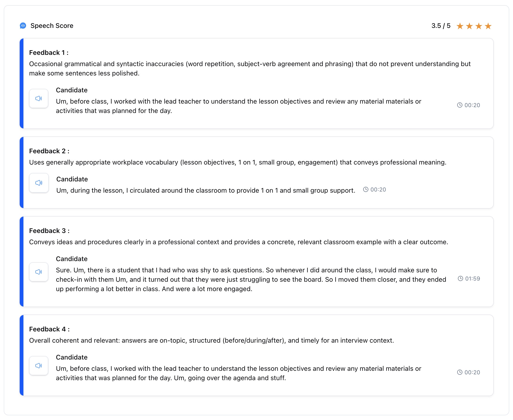Click the last orange rating star

pos(488,26)
